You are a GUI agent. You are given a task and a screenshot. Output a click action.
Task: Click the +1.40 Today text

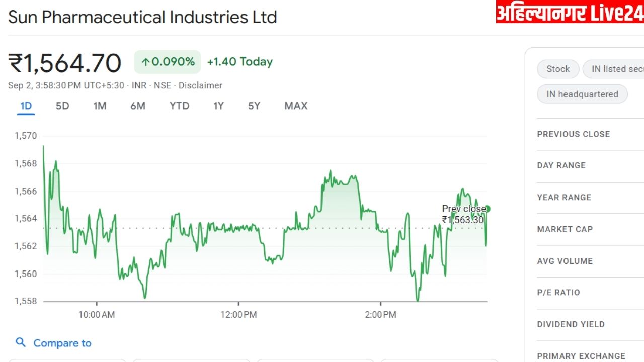[x=240, y=62]
